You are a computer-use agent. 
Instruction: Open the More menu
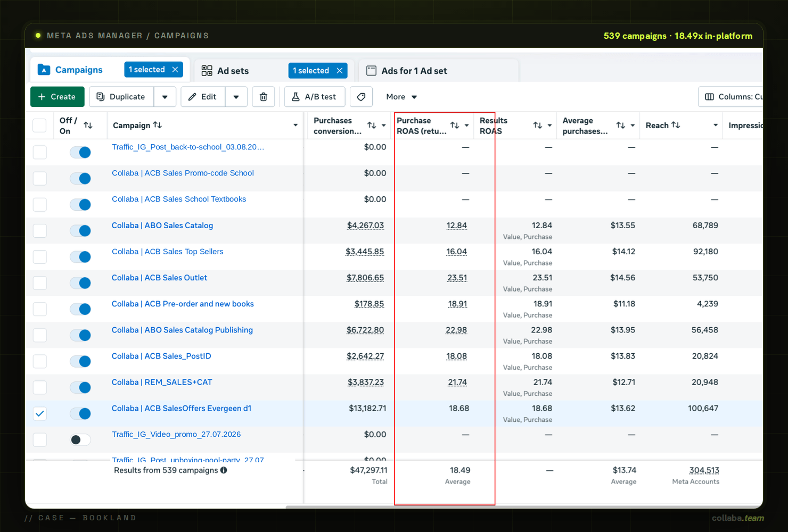click(401, 97)
